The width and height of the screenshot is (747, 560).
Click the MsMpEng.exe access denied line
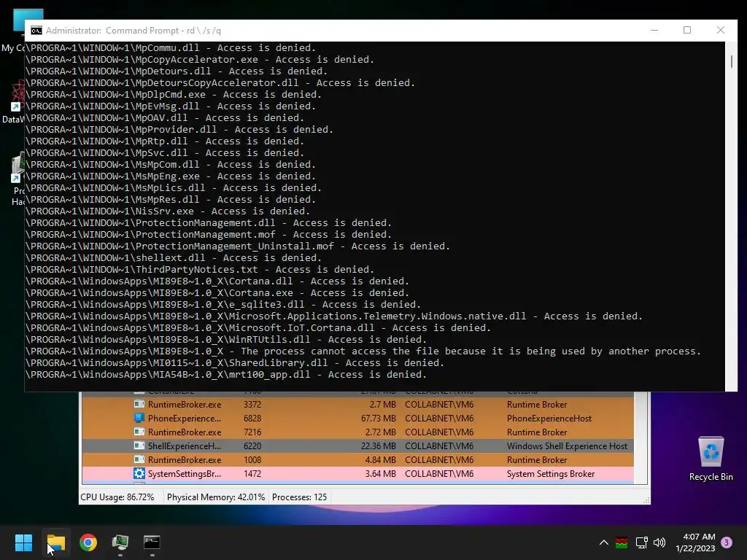pyautogui.click(x=171, y=176)
